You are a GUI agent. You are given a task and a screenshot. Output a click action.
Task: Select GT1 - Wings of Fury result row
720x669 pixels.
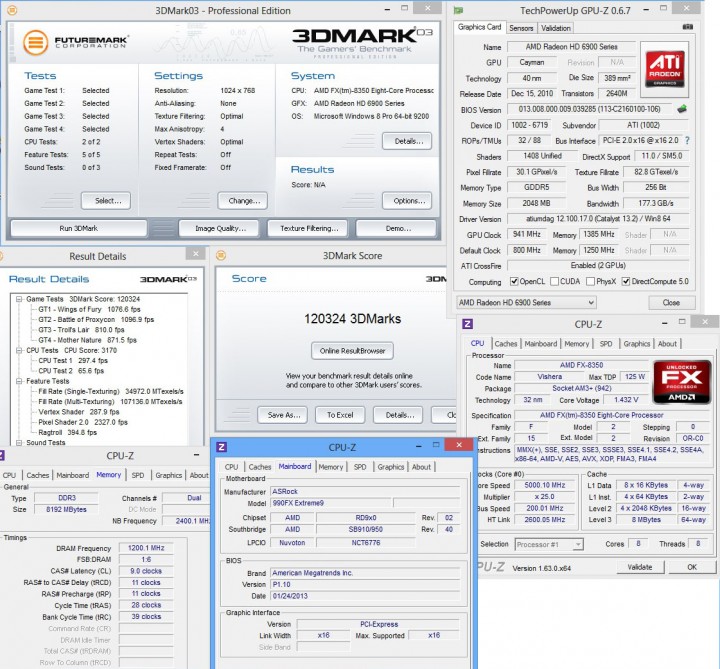90,309
